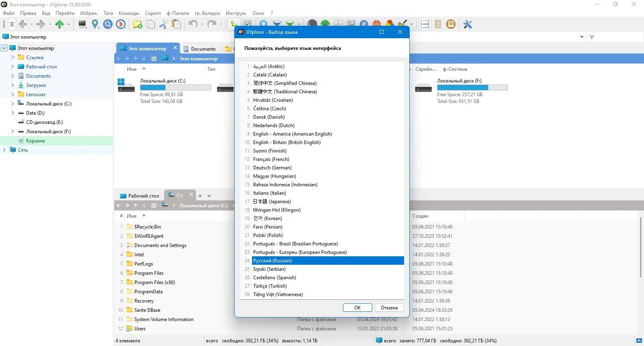Click the drives monitor icon in toolbar
Screen dimensions: 644x346
(x=83, y=25)
